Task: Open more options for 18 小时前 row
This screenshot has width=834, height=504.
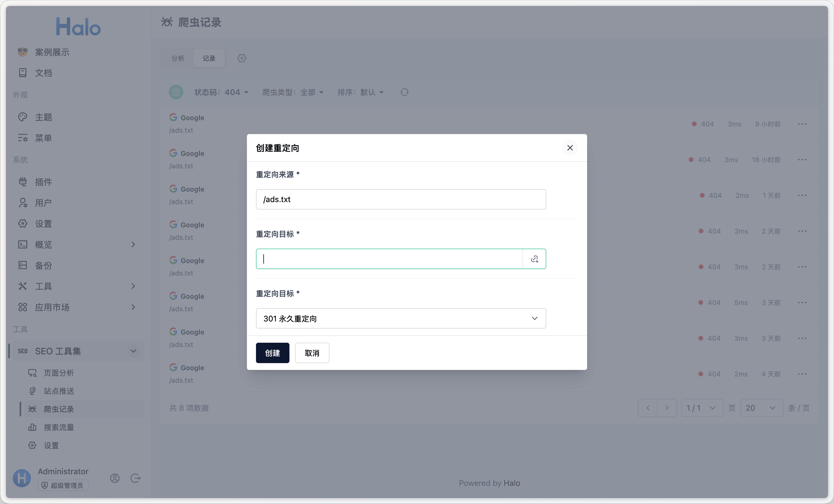Action: pos(802,159)
